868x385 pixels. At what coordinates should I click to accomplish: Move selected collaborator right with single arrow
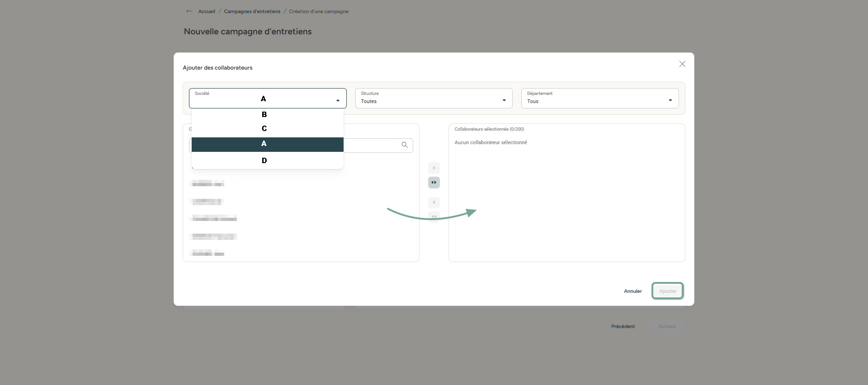coord(434,168)
